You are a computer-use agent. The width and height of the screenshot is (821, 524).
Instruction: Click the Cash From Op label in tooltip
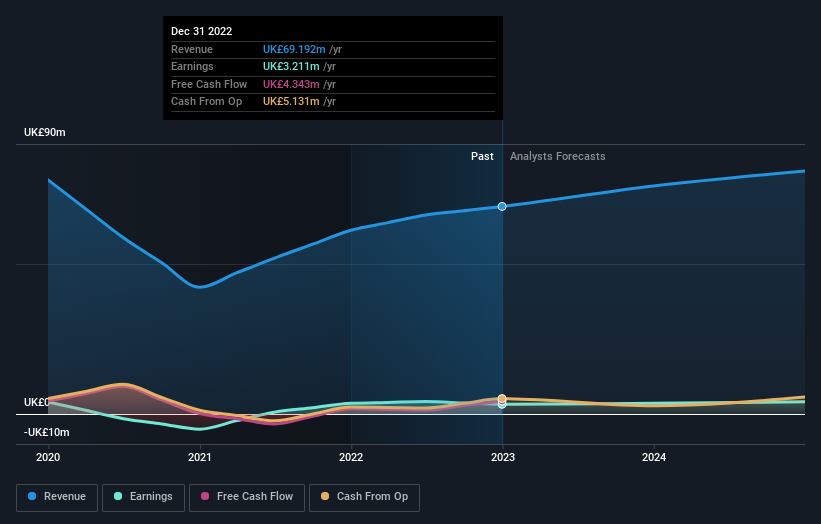coord(206,102)
